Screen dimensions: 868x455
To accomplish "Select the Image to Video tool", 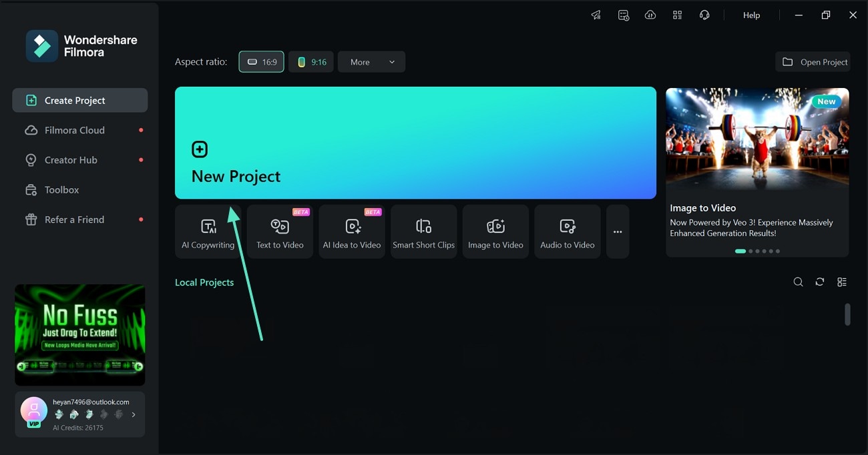I will (495, 230).
